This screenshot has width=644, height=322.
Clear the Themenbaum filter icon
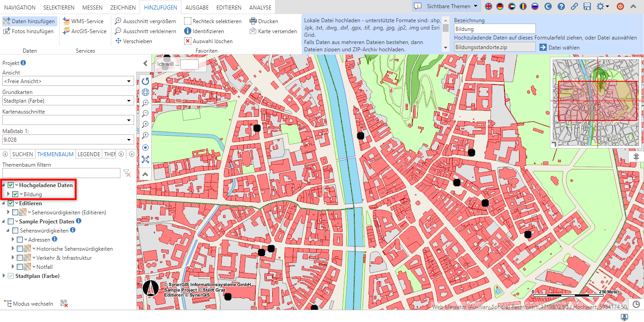[x=127, y=173]
